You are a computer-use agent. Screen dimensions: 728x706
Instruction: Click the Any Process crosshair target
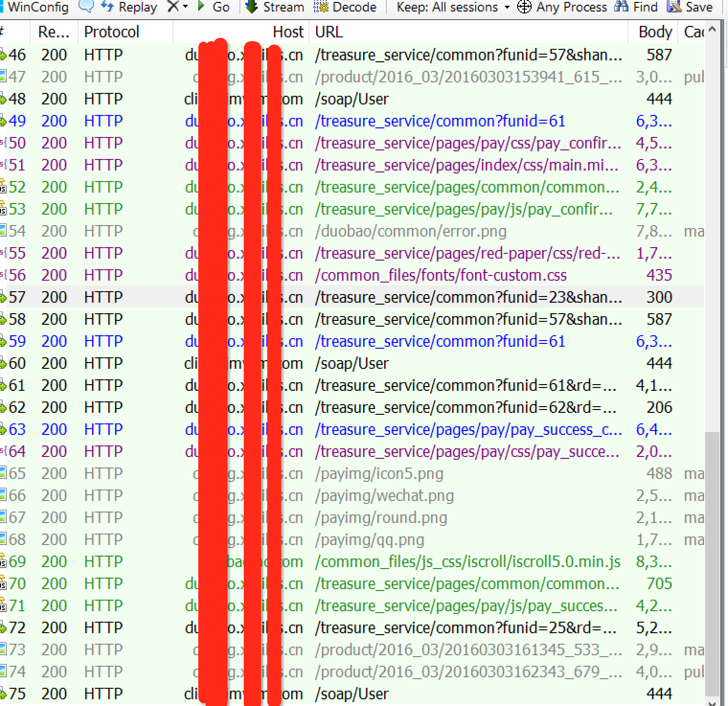coord(524,7)
